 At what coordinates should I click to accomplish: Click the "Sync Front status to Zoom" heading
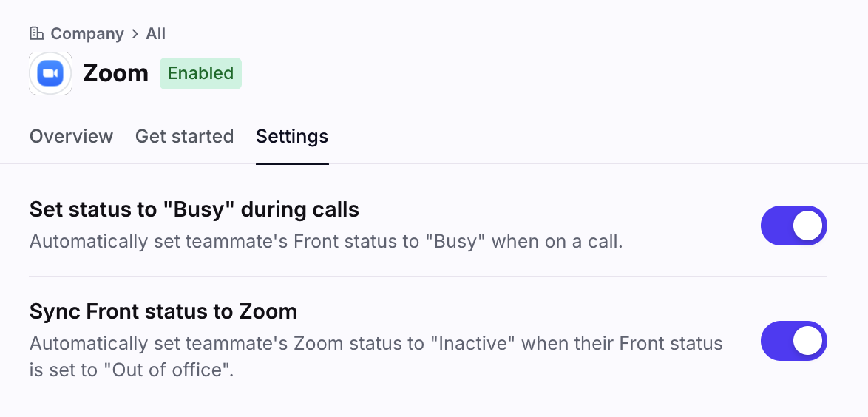coord(163,312)
